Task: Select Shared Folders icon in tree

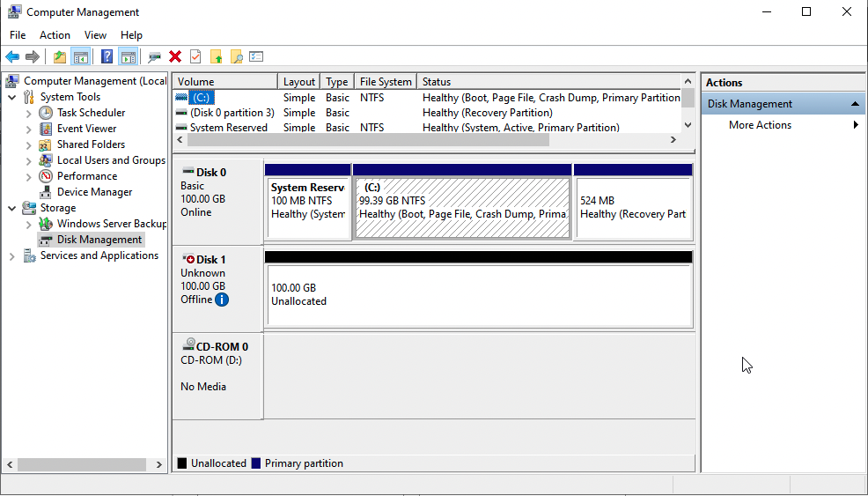Action: 46,144
